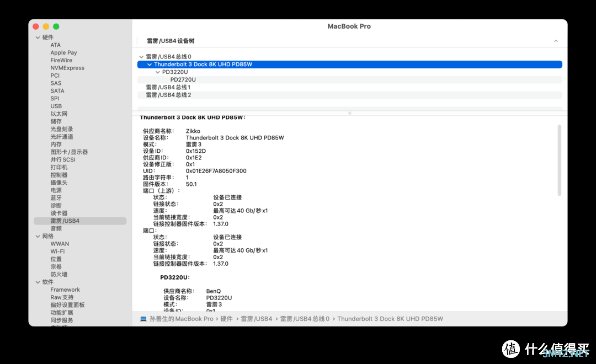Viewport: 596px width, 364px height.
Task: Select SAS in the sidebar
Action: click(x=56, y=83)
